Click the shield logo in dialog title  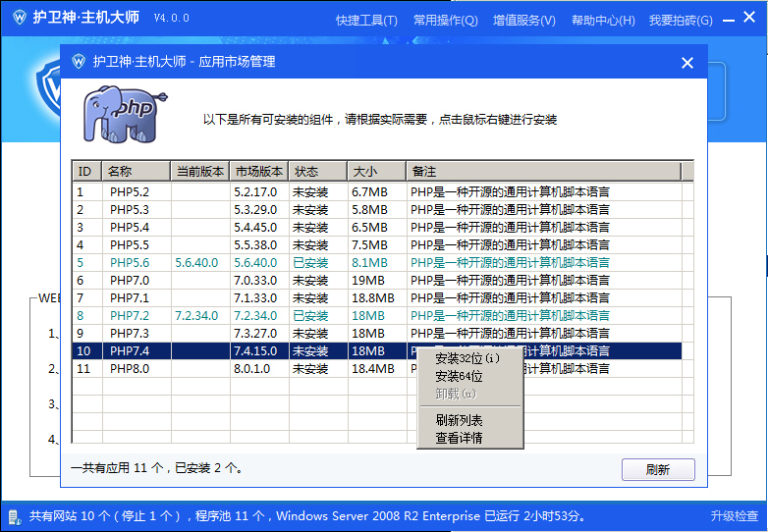pyautogui.click(x=79, y=62)
